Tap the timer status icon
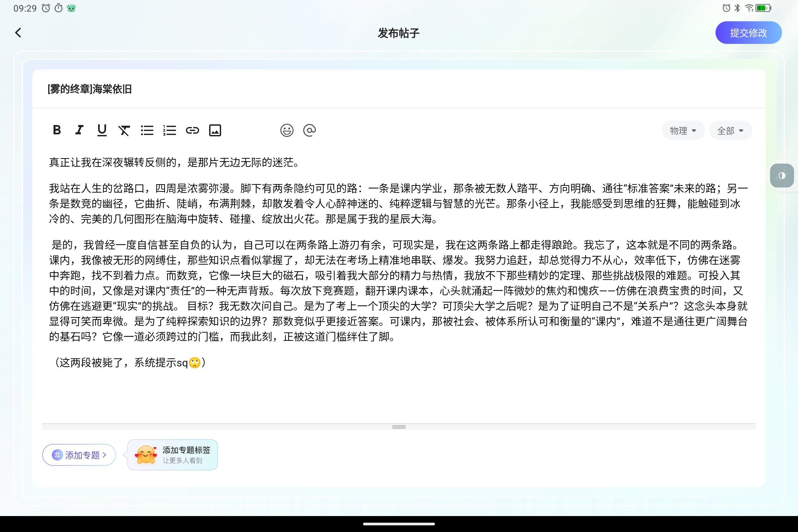The height and width of the screenshot is (532, 798). click(59, 8)
